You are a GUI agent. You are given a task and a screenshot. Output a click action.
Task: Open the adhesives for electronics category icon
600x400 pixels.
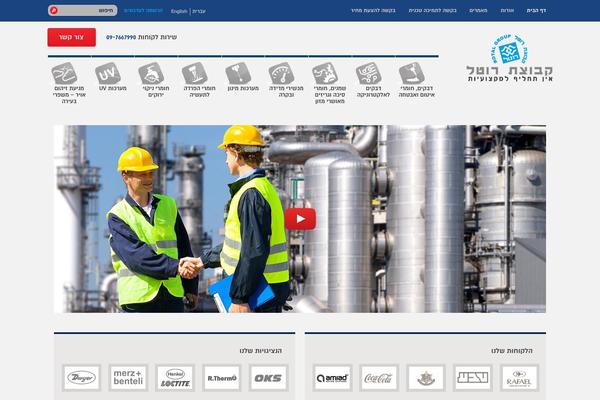tap(368, 73)
